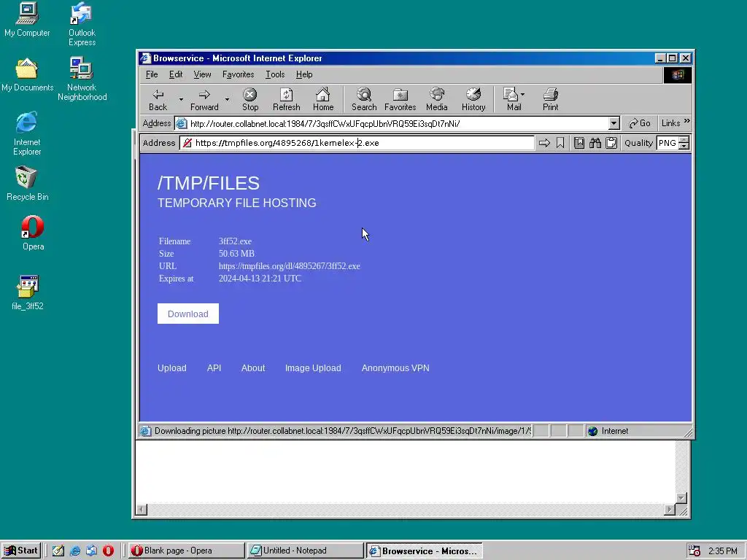747x560 pixels.
Task: Select the My Documents desktop icon
Action: point(27,74)
